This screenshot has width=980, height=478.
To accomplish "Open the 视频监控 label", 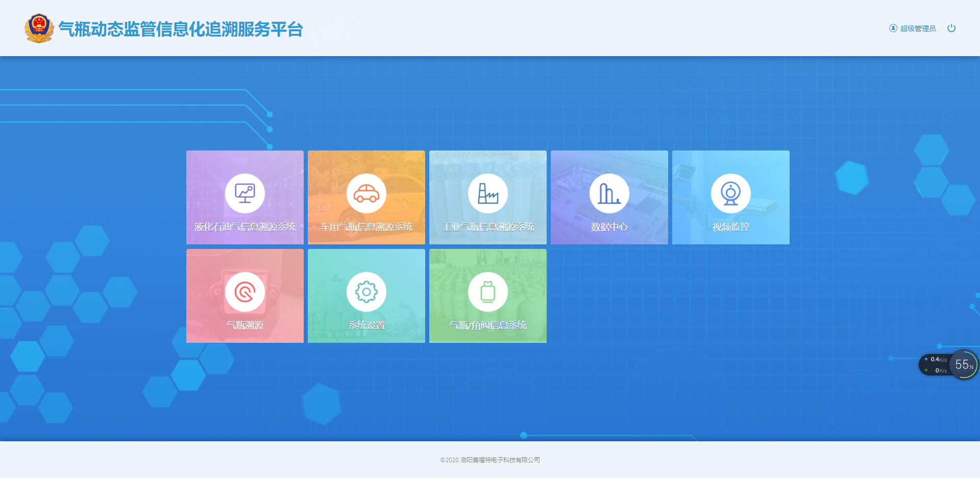I will pos(731,227).
